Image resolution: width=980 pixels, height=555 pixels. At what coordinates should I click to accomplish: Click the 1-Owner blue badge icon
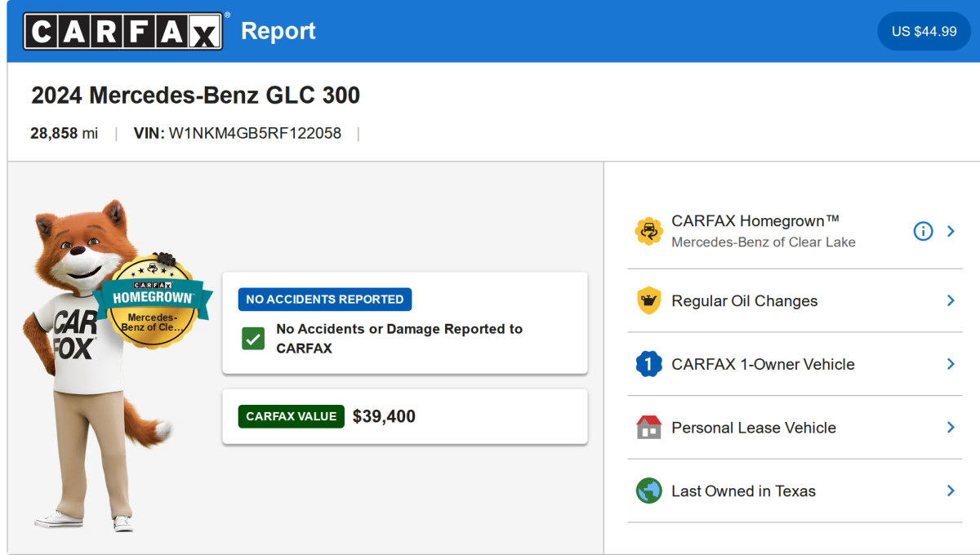pos(649,364)
